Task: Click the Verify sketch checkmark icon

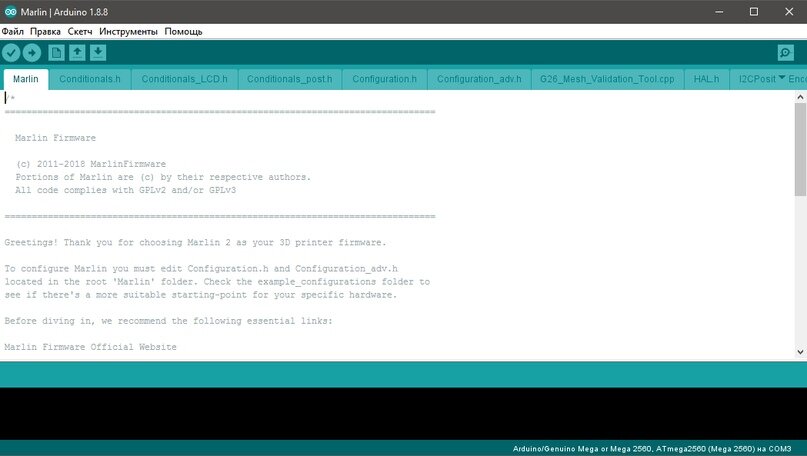Action: tap(11, 52)
